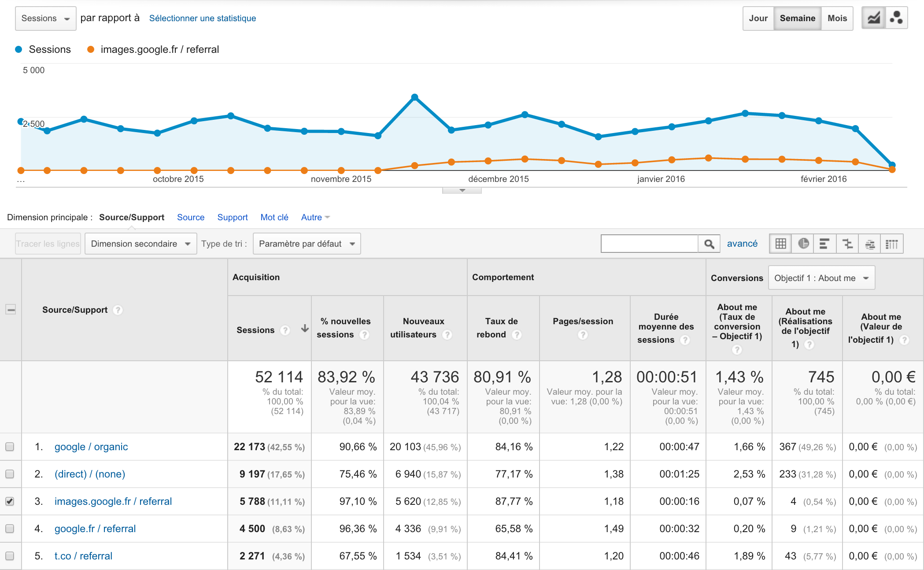Viewport: 924px width, 570px height.
Task: Switch to motion chart bubbles icon
Action: 896,19
